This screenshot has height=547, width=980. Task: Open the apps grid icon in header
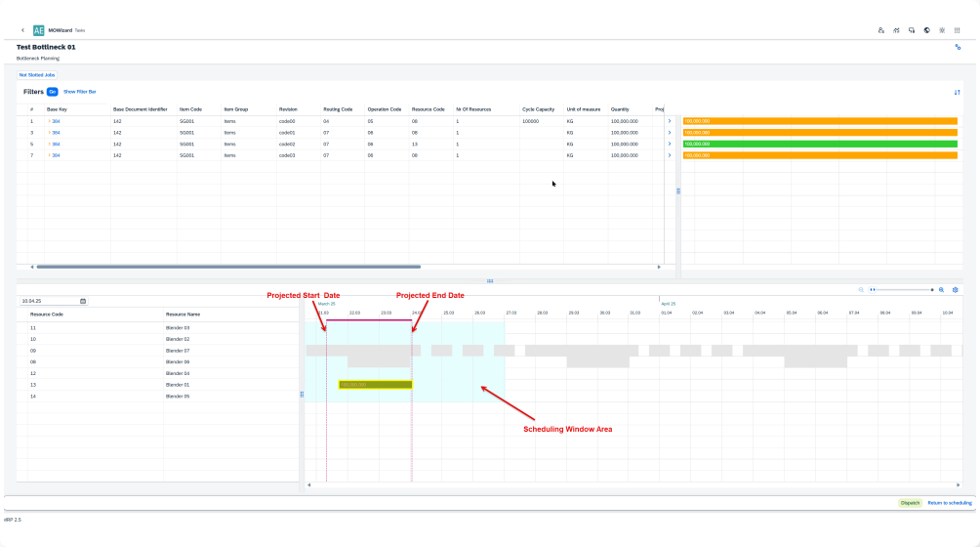957,30
